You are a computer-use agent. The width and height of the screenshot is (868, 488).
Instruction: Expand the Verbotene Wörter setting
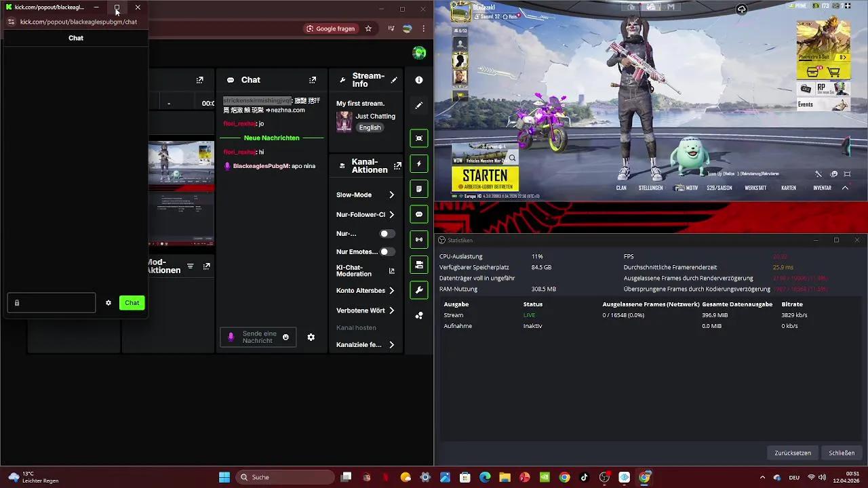click(x=391, y=310)
